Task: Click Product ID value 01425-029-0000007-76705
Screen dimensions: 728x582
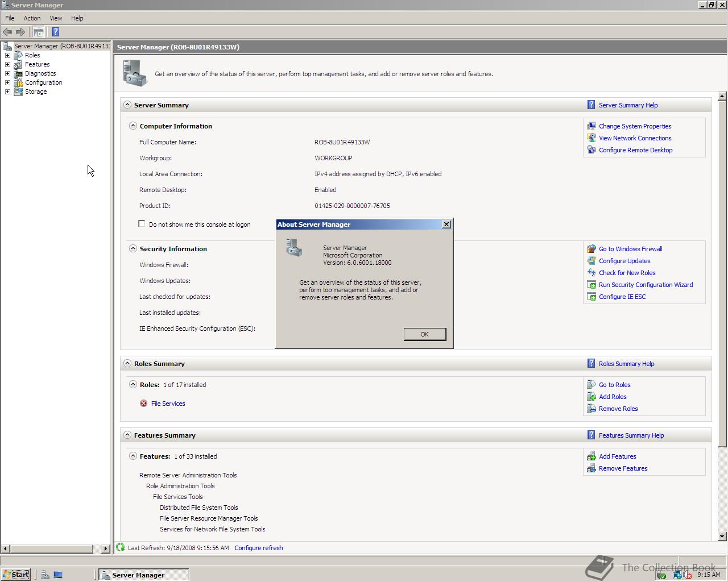Action: (352, 206)
